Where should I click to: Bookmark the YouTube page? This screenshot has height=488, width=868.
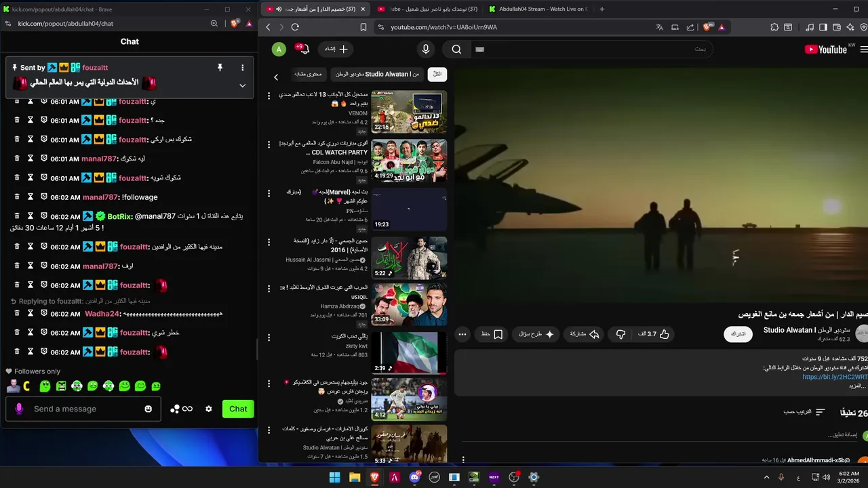(363, 27)
